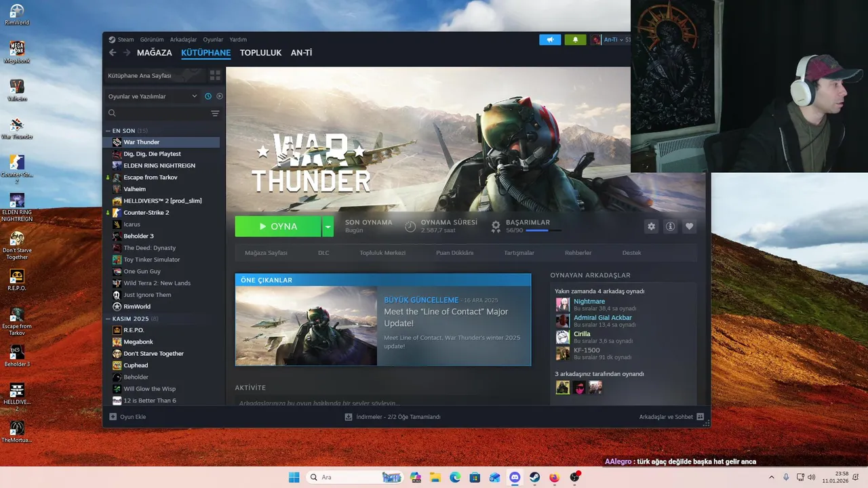Open the Line of Contact update thumbnail
This screenshot has height=488, width=868.
(x=306, y=326)
